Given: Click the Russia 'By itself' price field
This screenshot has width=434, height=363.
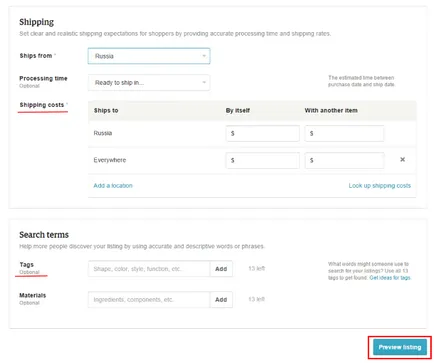Looking at the screenshot, I should click(x=263, y=133).
